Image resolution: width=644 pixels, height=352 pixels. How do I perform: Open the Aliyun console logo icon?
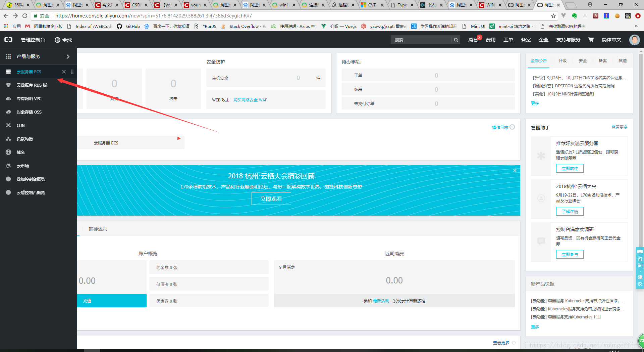(8, 40)
